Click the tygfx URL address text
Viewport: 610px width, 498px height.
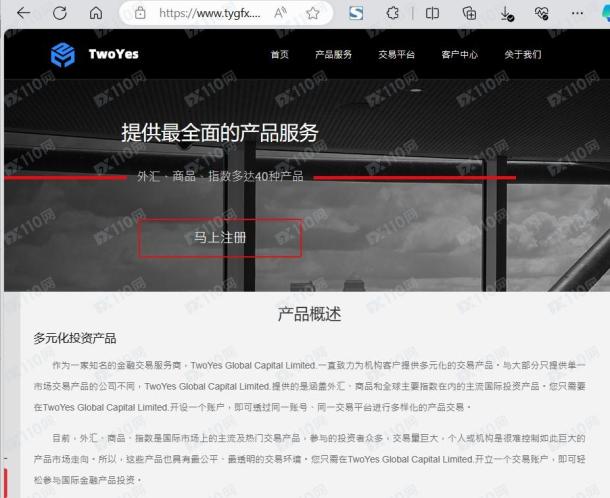pos(210,14)
